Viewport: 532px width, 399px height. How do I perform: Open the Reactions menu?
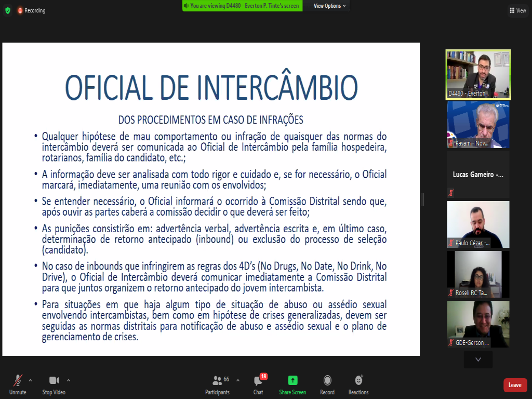[x=358, y=384]
